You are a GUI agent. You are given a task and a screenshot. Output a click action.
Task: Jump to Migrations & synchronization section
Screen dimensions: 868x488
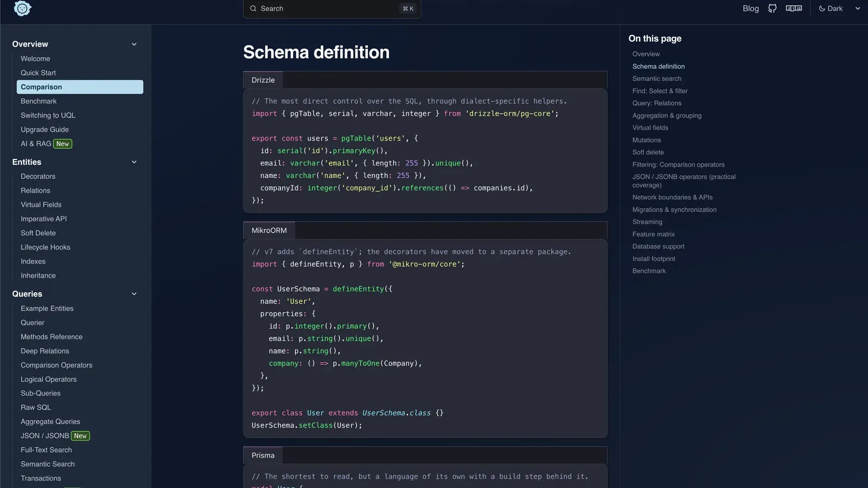pyautogui.click(x=674, y=210)
